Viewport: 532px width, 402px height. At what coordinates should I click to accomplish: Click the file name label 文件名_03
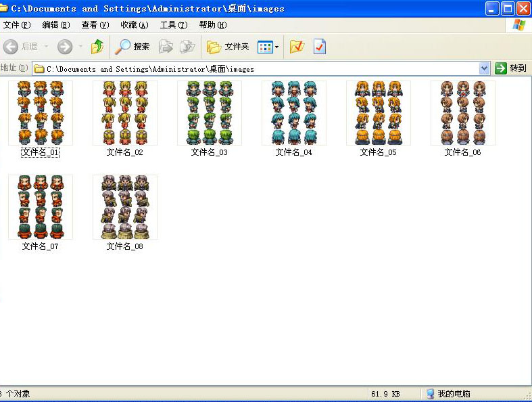click(210, 152)
